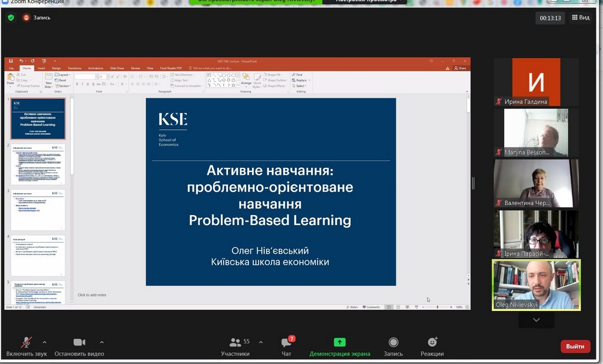The width and height of the screenshot is (603, 364).
Task: Select Ирина Галдина participant tile
Action: (536, 82)
